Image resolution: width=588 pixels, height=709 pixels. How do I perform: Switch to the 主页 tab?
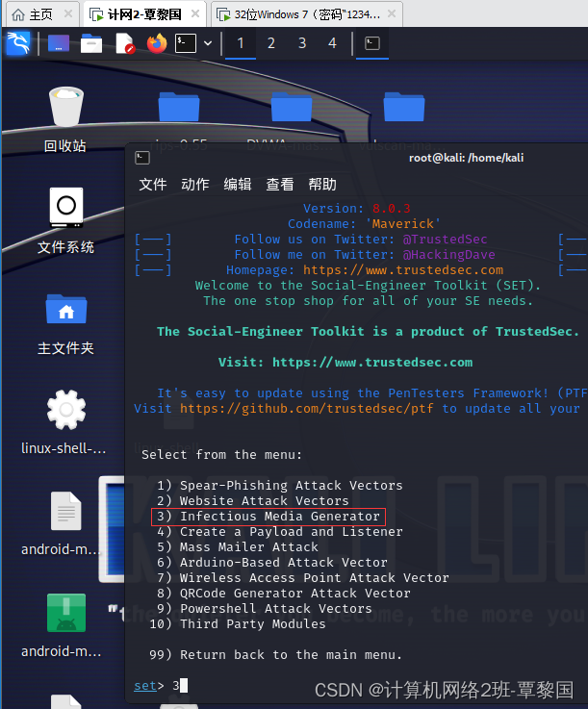[40, 14]
